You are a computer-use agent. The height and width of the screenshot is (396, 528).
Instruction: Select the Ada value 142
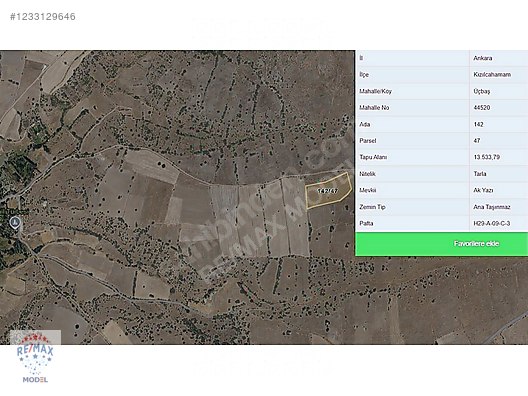pos(478,124)
